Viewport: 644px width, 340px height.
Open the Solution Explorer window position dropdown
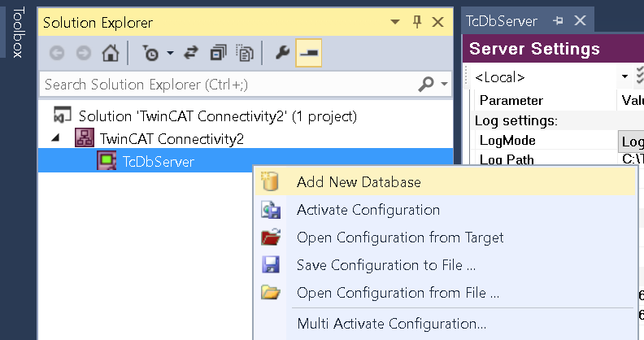click(395, 22)
